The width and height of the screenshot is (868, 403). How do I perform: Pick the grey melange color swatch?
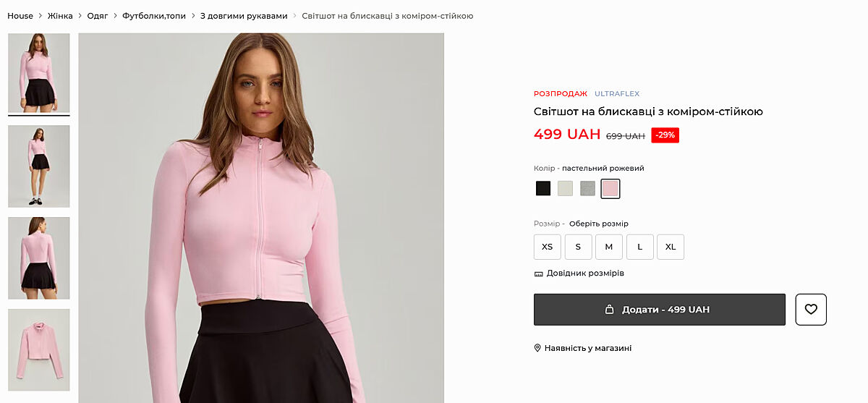tap(588, 189)
